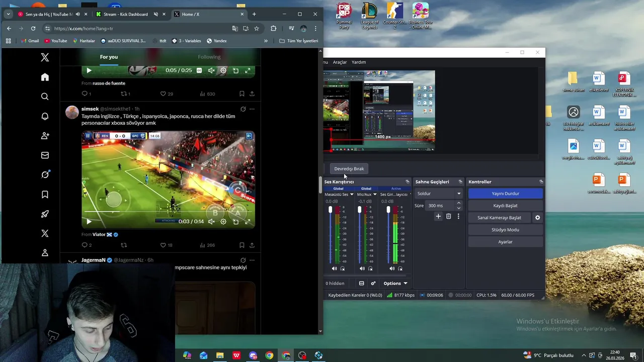This screenshot has height=362, width=644.
Task: Open Google Translate icon in address bar
Action: pyautogui.click(x=235, y=29)
